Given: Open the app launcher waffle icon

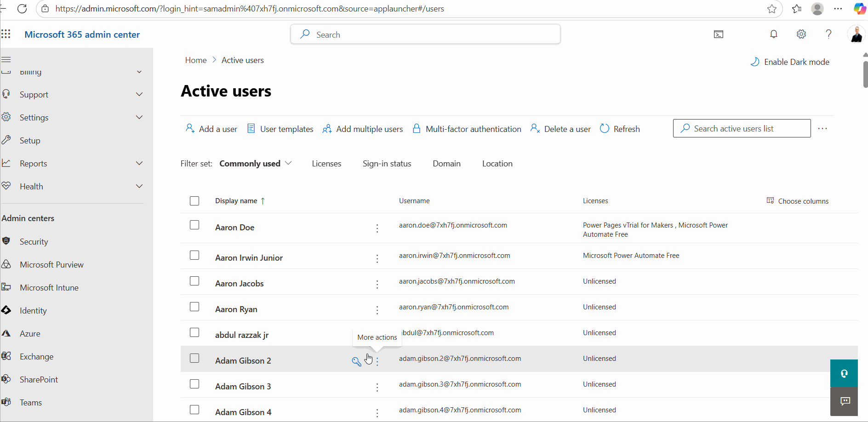Looking at the screenshot, I should click(6, 34).
